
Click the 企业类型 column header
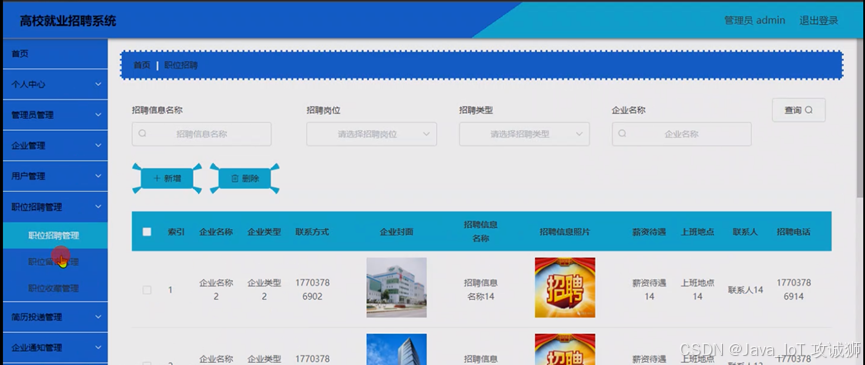click(x=264, y=232)
